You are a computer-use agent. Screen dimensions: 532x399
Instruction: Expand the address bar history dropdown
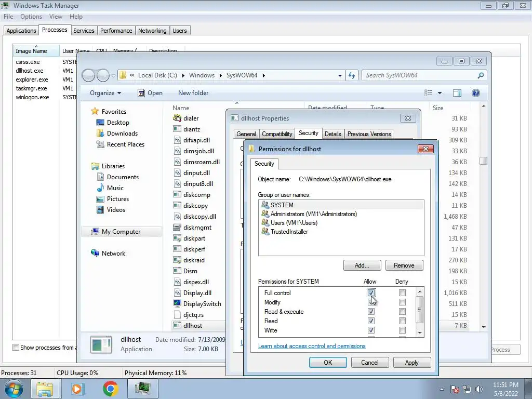(x=340, y=75)
